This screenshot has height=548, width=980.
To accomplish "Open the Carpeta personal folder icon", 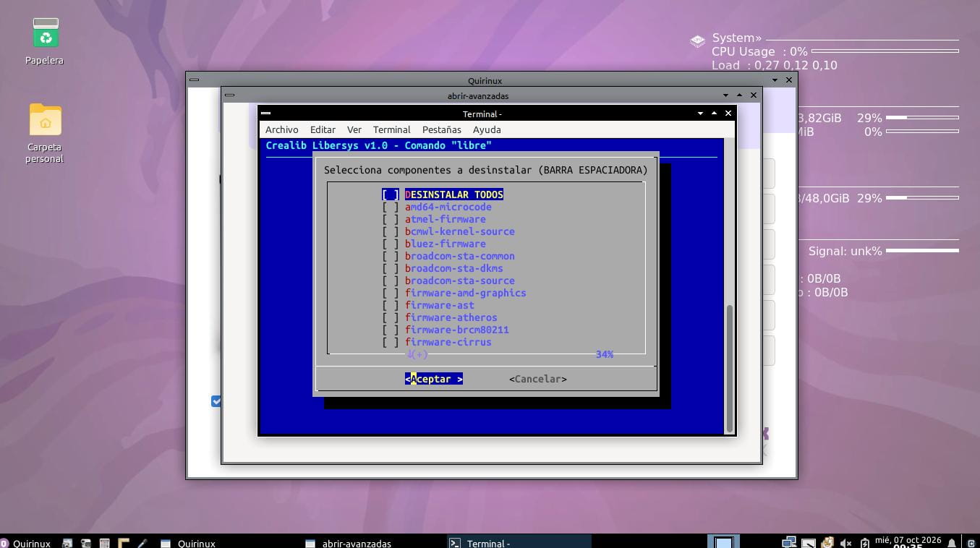I will click(45, 119).
